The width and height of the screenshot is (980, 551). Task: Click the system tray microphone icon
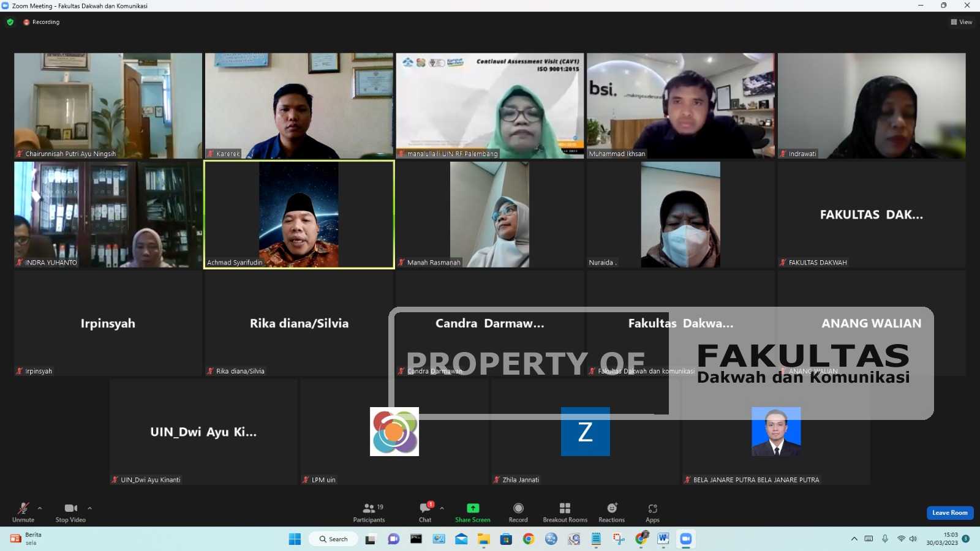coord(884,539)
